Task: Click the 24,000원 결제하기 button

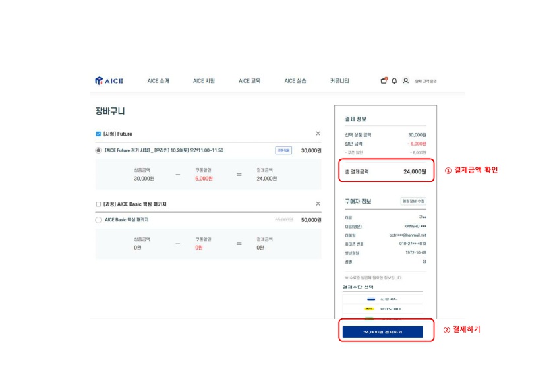Action: pyautogui.click(x=382, y=332)
